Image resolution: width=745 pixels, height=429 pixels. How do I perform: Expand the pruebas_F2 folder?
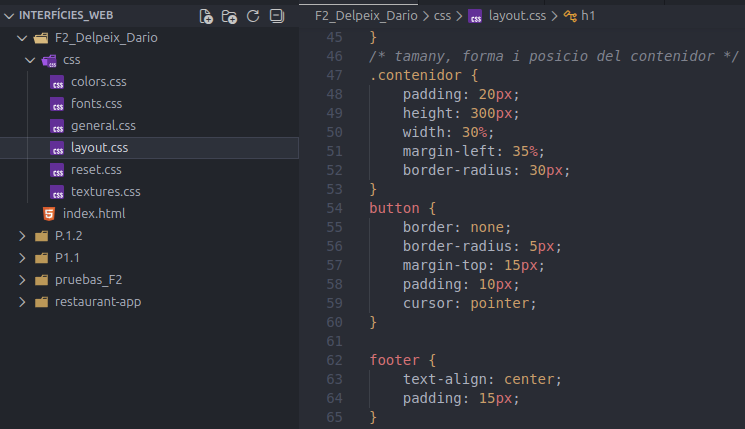[x=22, y=280]
